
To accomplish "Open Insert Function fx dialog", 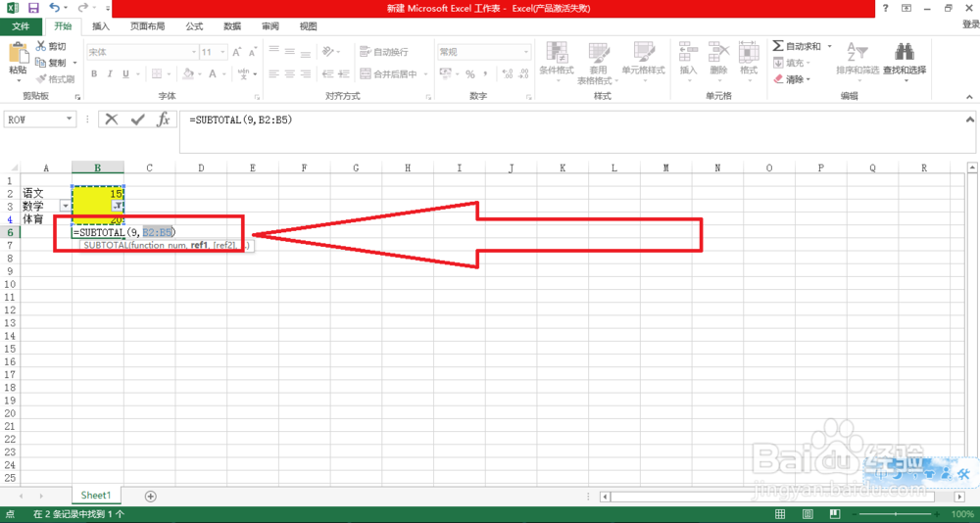I will [163, 119].
